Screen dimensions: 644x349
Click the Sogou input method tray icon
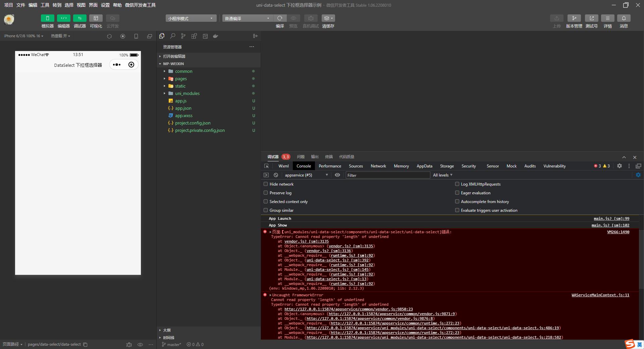[x=630, y=344]
